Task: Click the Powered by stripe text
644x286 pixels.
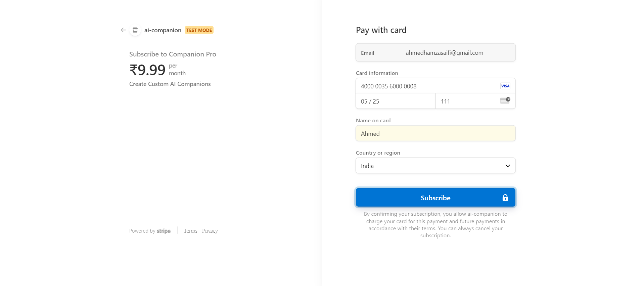Action: click(150, 231)
